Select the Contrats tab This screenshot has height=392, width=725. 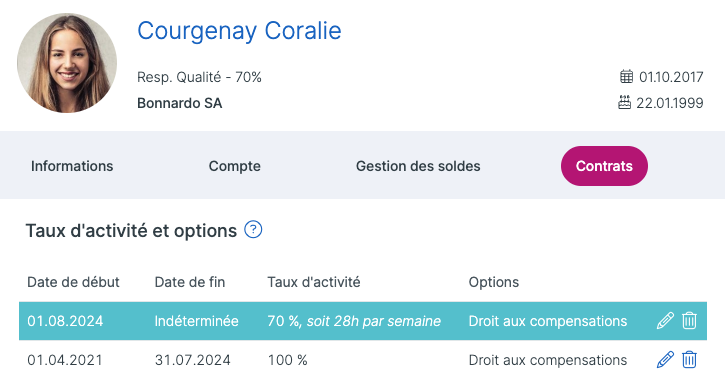point(604,166)
